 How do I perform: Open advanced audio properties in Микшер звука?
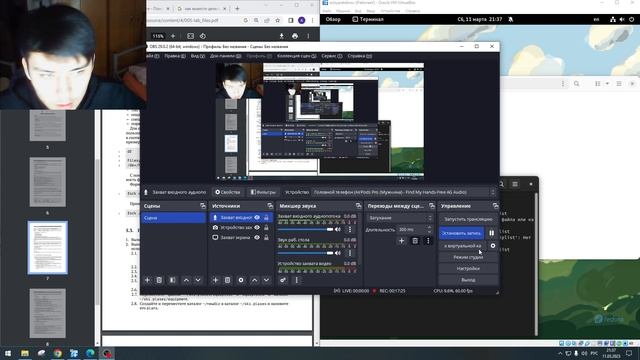283,280
